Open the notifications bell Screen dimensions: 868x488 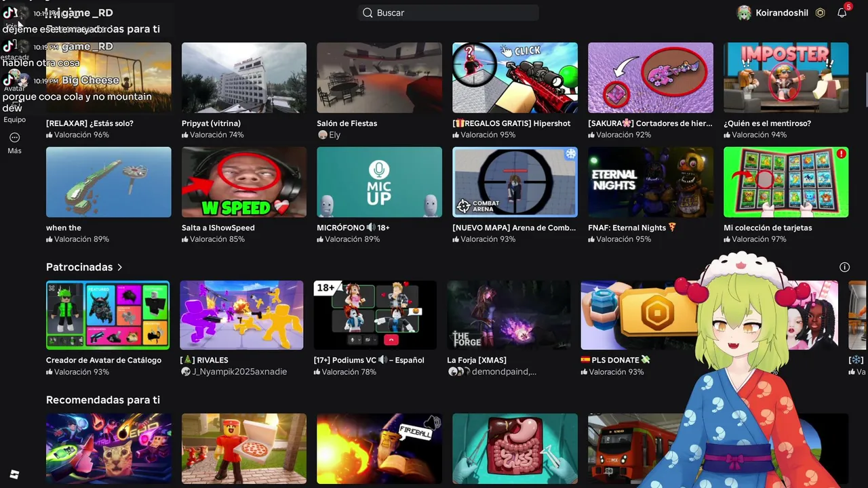[x=842, y=13]
